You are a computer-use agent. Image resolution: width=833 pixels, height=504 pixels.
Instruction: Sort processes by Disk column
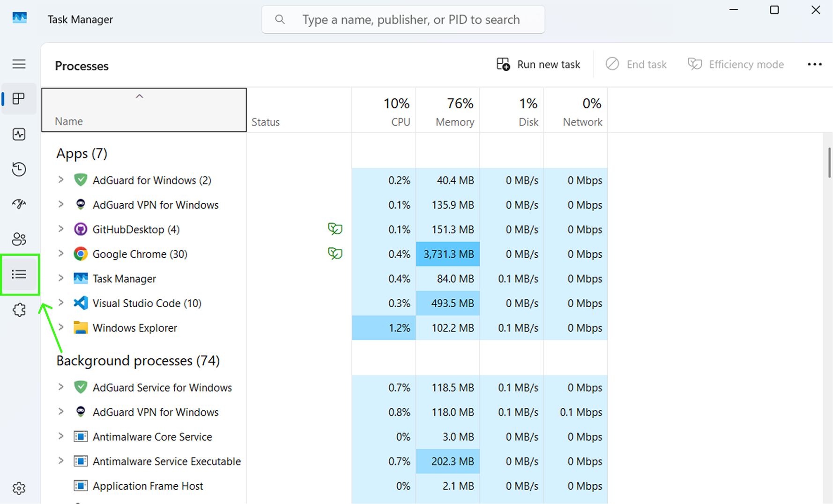512,110
